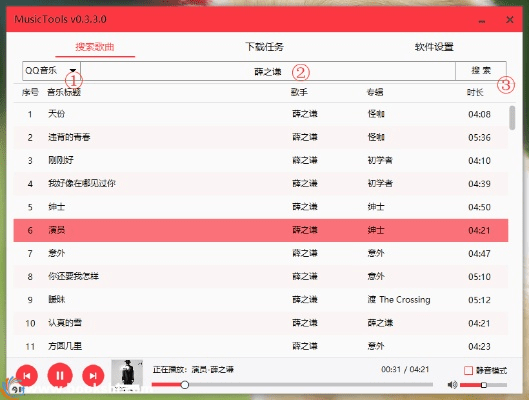Click the 歌手 column header
Image resolution: width=529 pixels, height=400 pixels.
click(x=299, y=92)
